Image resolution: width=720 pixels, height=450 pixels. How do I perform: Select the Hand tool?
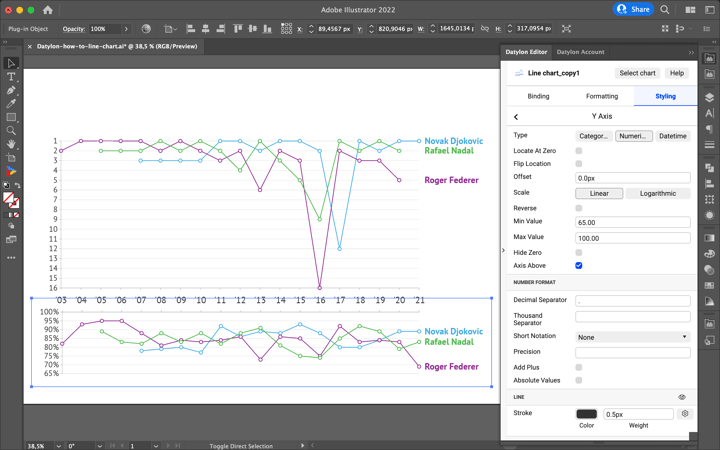[x=11, y=144]
